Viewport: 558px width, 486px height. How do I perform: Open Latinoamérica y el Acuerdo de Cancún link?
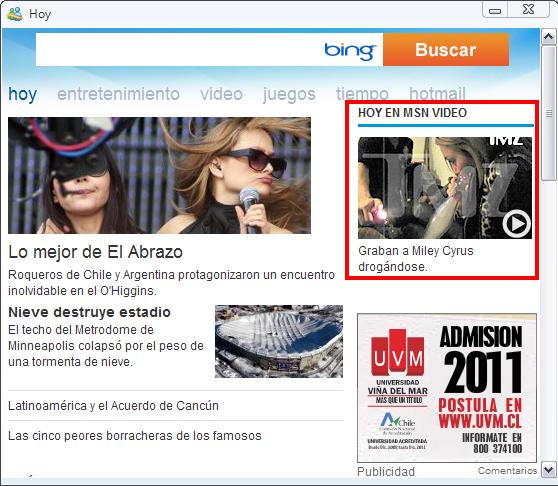pyautogui.click(x=113, y=406)
